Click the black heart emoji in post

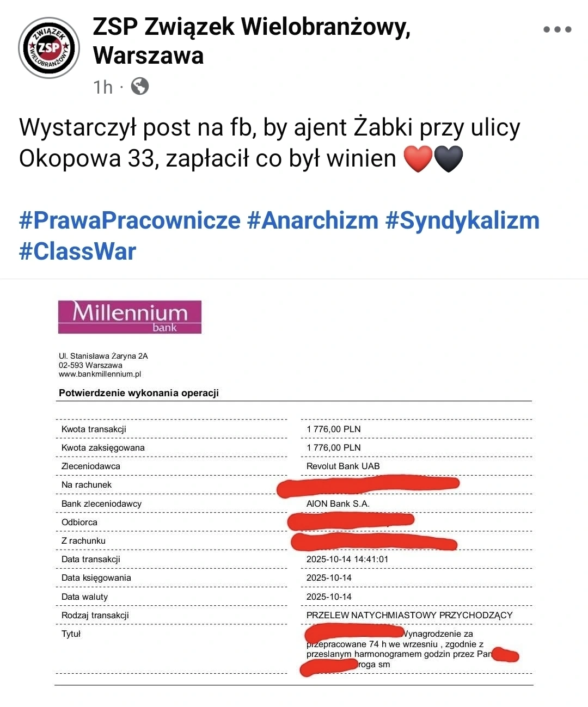coord(449,159)
